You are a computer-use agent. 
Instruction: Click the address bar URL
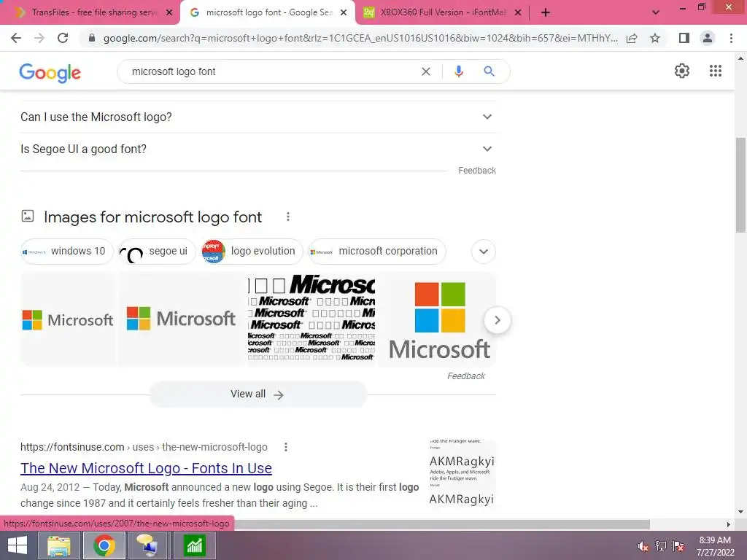360,38
